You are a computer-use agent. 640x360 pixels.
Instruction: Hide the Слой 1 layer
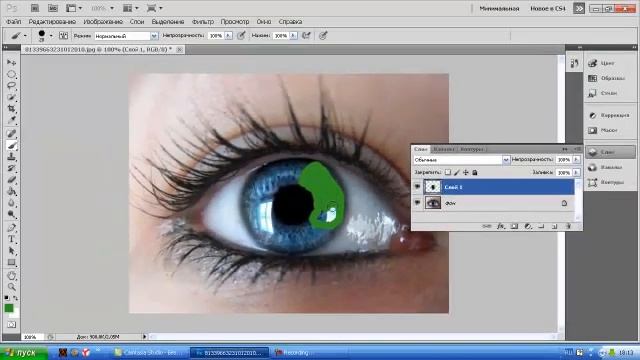click(417, 187)
